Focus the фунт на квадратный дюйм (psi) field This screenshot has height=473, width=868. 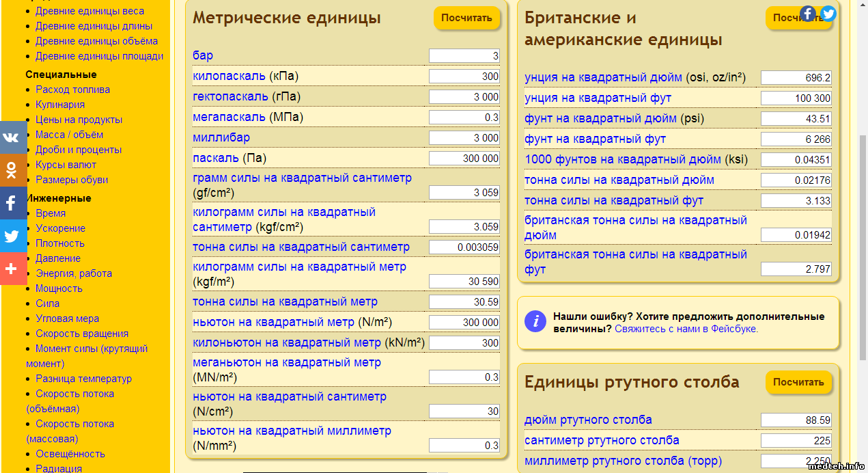click(x=796, y=119)
